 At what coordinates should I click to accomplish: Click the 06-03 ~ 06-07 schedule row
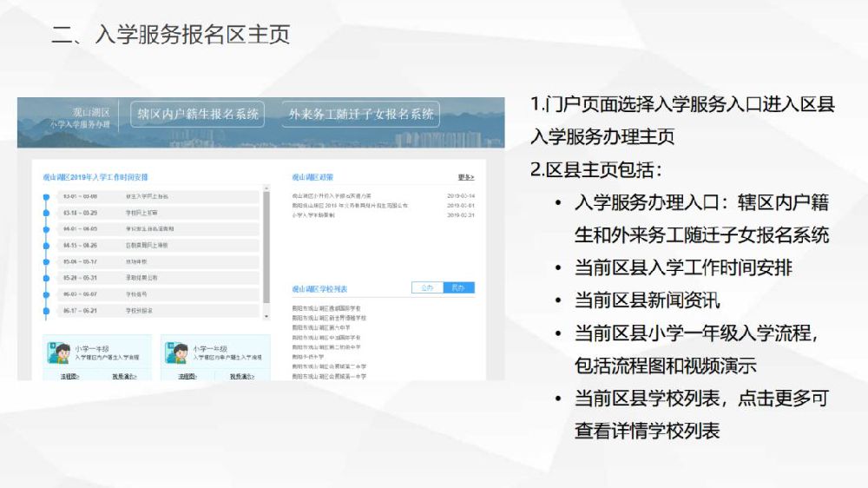[x=158, y=294]
